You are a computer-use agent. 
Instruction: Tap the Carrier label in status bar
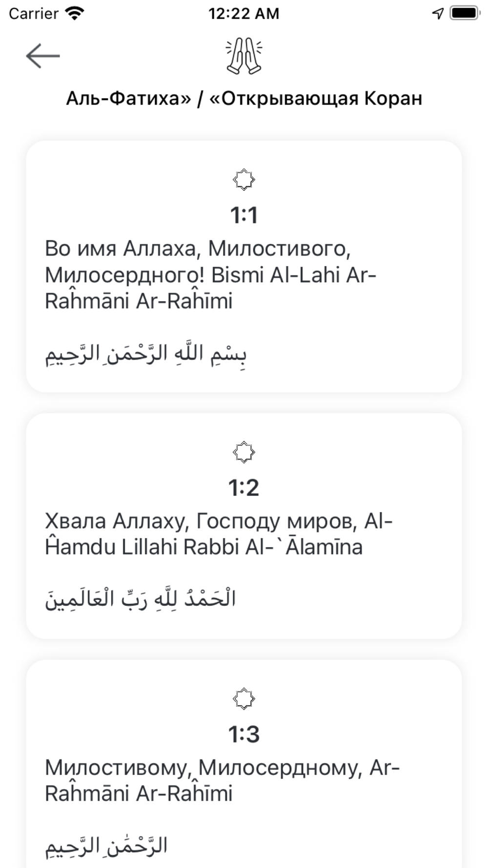tap(34, 13)
